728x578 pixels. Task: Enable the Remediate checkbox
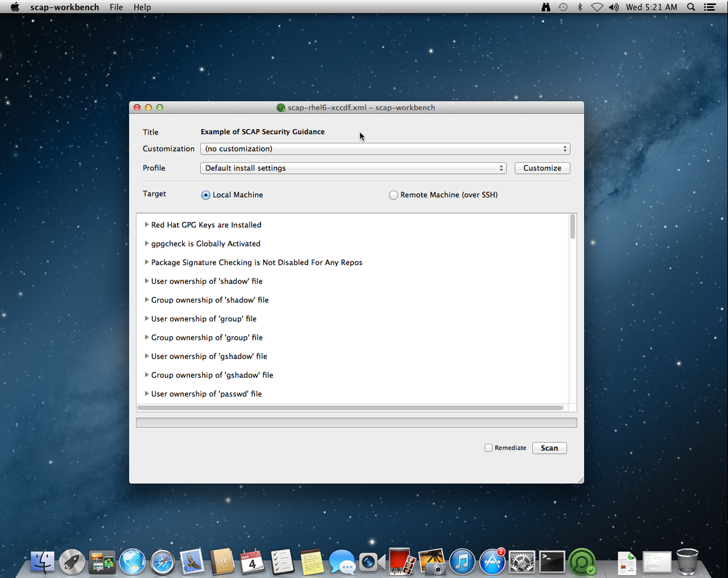pyautogui.click(x=488, y=448)
